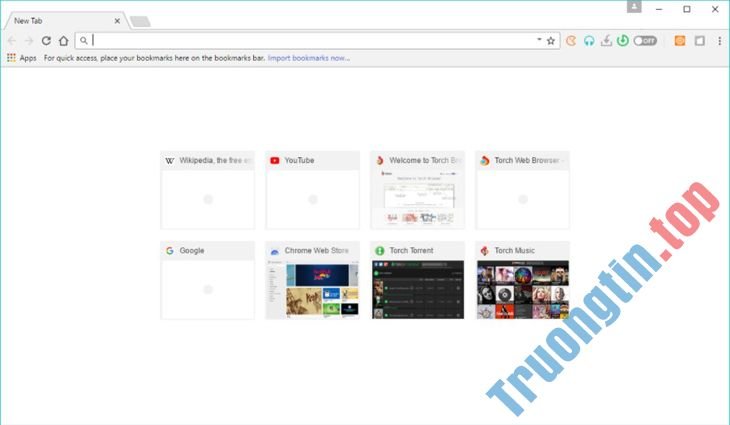Image resolution: width=730 pixels, height=425 pixels.
Task: Open Torch Games pacman icon in toolbar
Action: (571, 41)
